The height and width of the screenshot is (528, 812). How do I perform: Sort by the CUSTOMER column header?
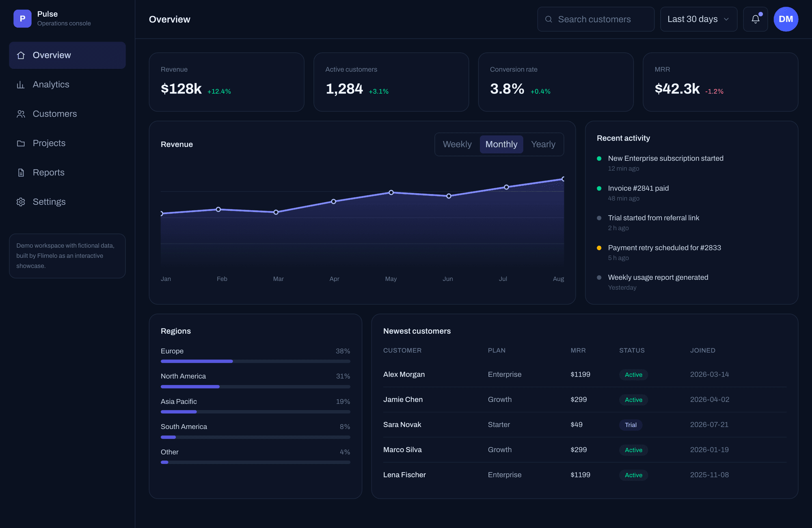point(402,351)
